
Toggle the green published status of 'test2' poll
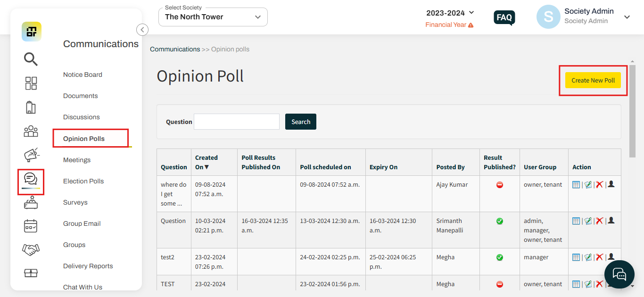click(500, 257)
